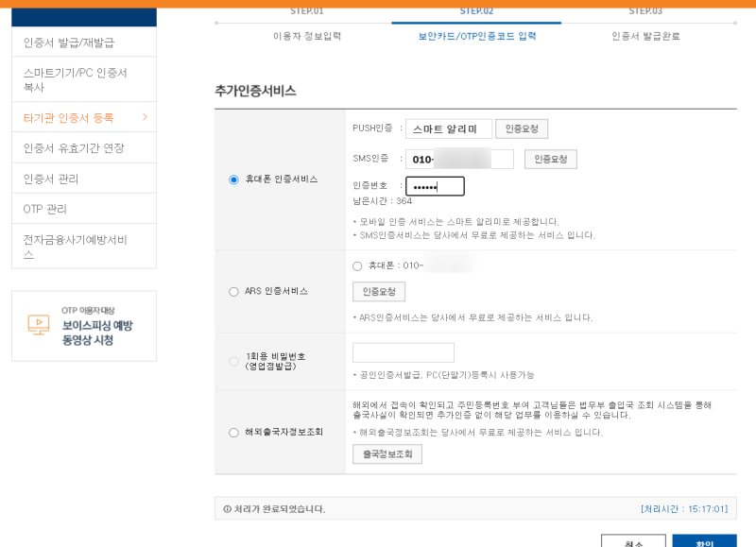The width and height of the screenshot is (756, 547).
Task: Click the 추가인증서비스 heading
Action: coord(255,91)
